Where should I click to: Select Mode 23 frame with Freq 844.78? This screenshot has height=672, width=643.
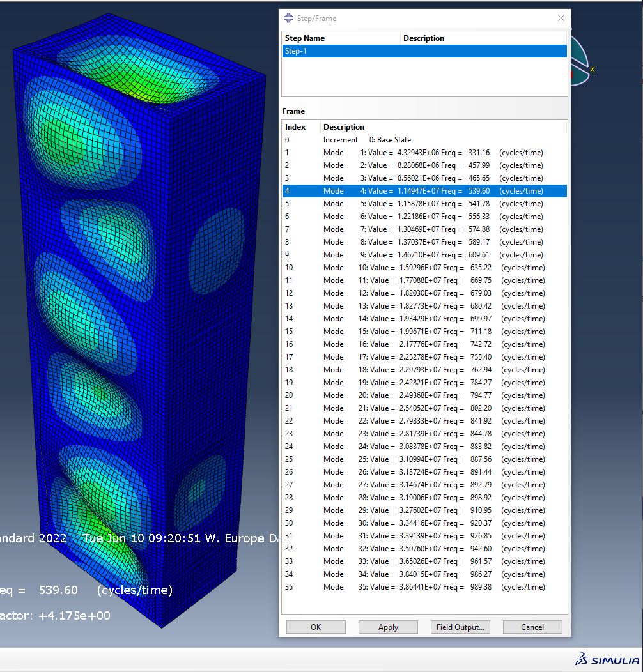(424, 434)
